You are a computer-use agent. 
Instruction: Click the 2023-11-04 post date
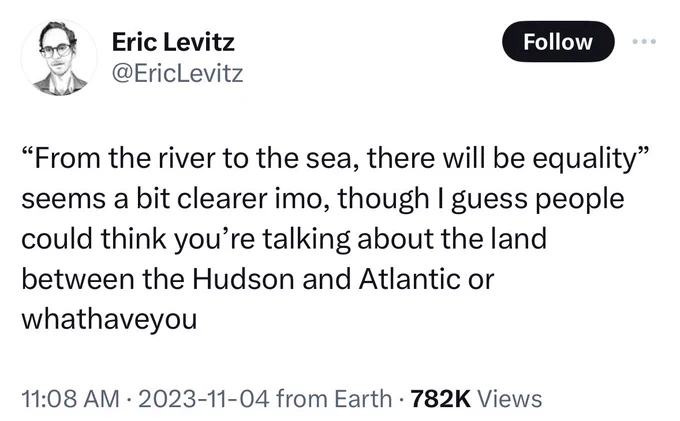pos(204,399)
